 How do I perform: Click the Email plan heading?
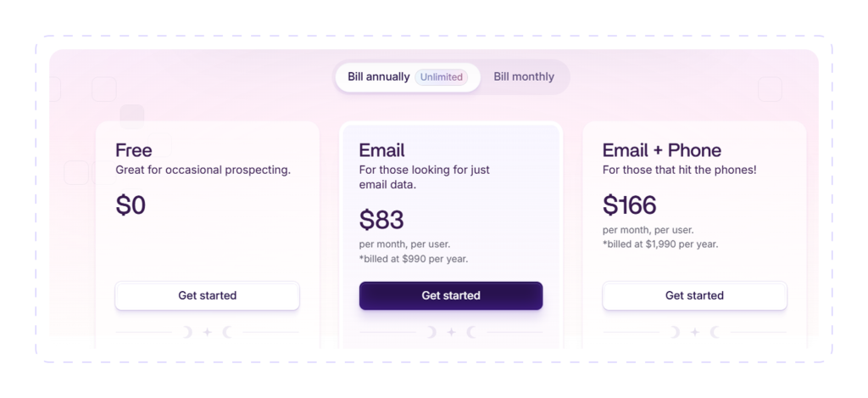pos(382,150)
